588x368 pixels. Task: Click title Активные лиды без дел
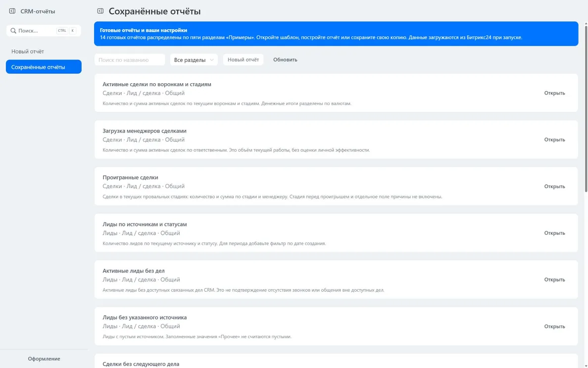point(134,271)
